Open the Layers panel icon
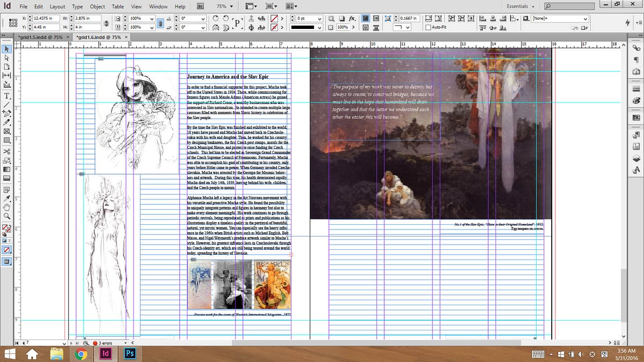Image resolution: width=644 pixels, height=362 pixels. pos(636,158)
